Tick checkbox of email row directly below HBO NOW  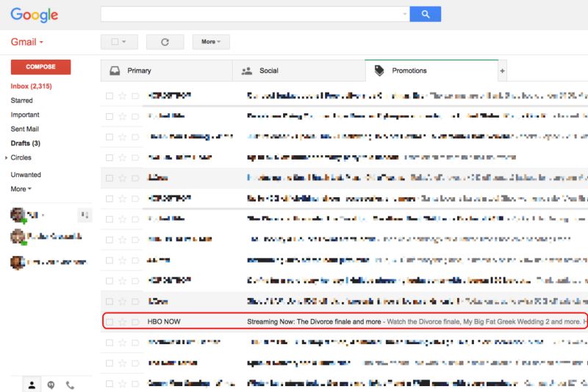coord(110,343)
